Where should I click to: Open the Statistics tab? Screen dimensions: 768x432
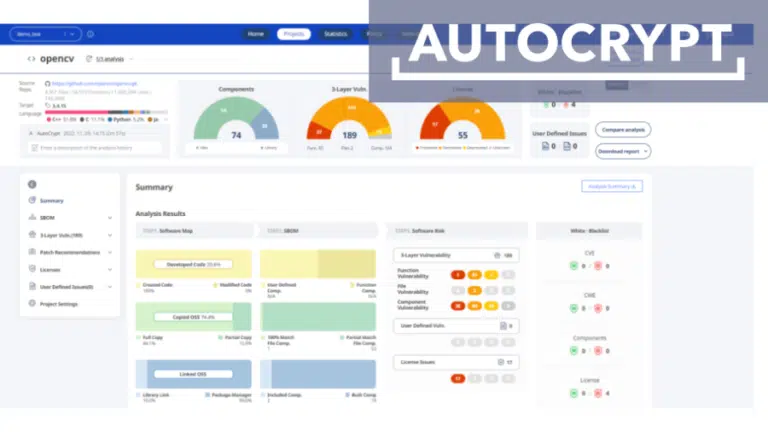pos(336,34)
